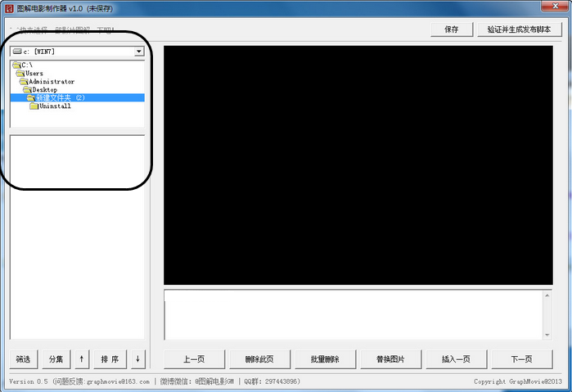
Task: Click the 保存 save button
Action: click(452, 29)
